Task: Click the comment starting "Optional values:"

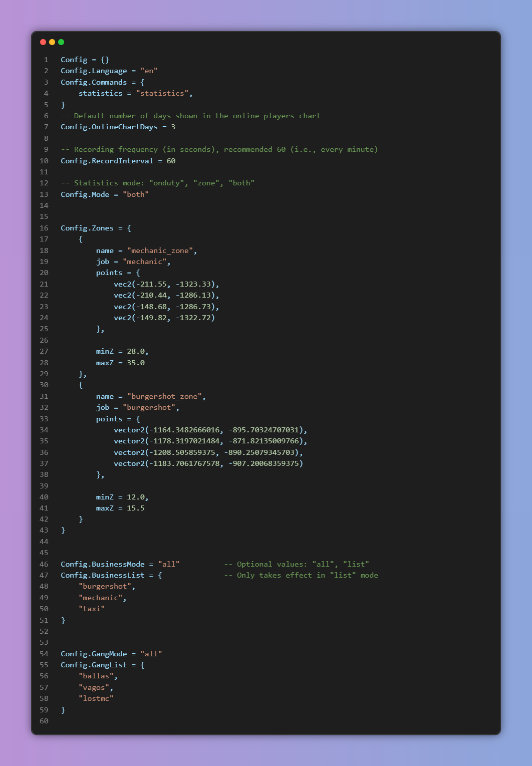Action: pyautogui.click(x=297, y=564)
